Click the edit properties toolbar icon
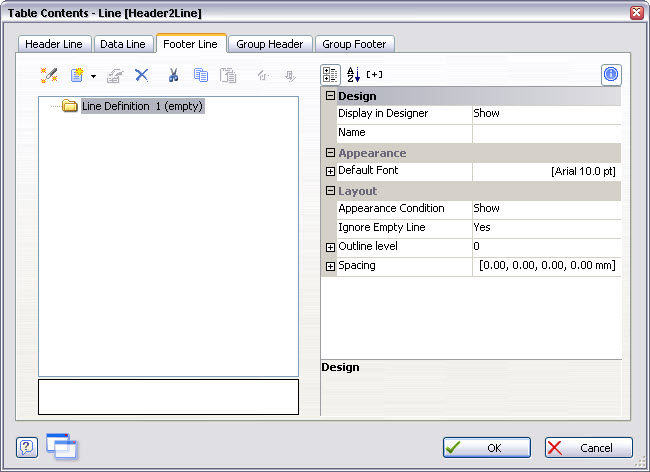 115,76
